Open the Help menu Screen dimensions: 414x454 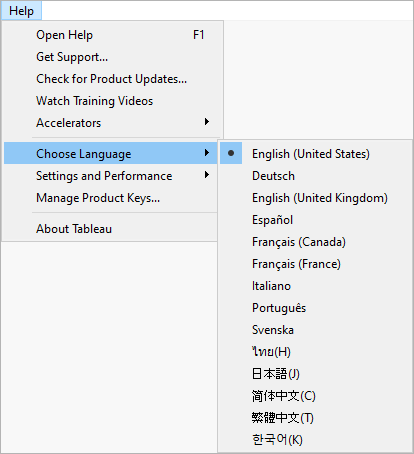21,11
